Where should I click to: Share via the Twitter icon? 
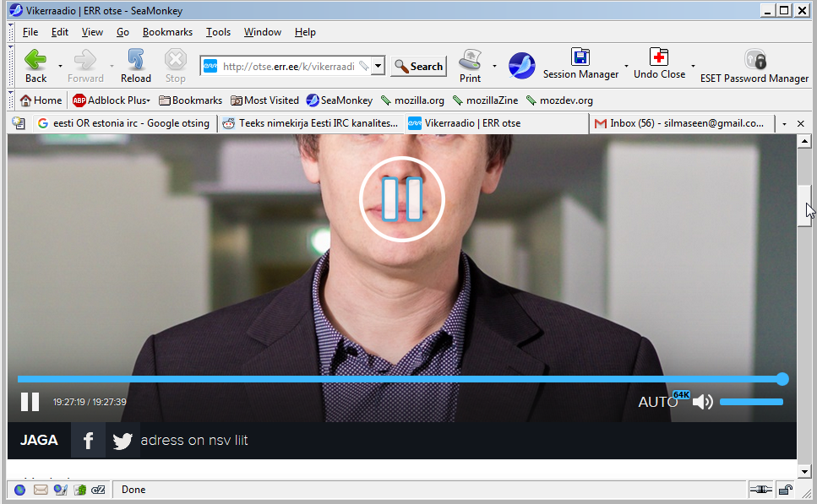123,441
